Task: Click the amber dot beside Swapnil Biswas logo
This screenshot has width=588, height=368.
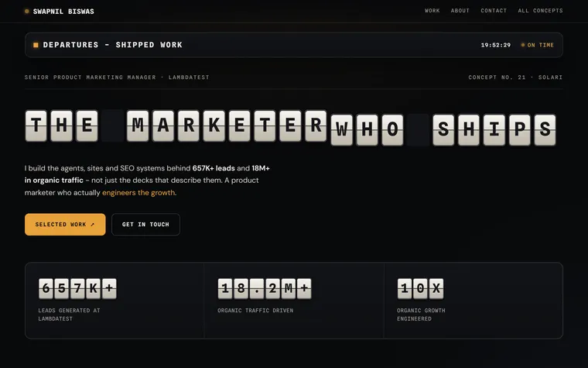Action: 26,12
